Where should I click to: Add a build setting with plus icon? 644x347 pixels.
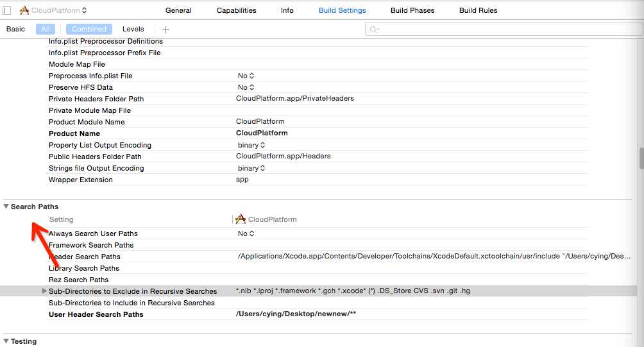tap(165, 30)
